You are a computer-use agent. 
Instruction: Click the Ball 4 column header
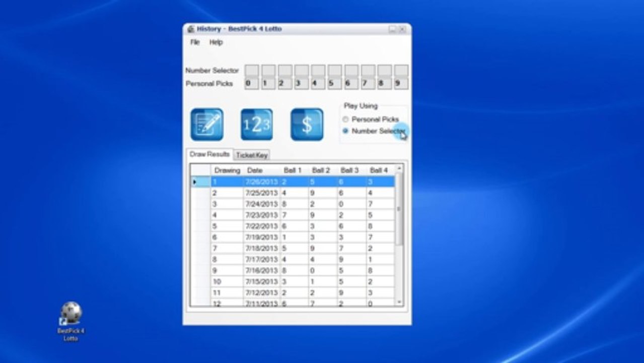tap(380, 170)
